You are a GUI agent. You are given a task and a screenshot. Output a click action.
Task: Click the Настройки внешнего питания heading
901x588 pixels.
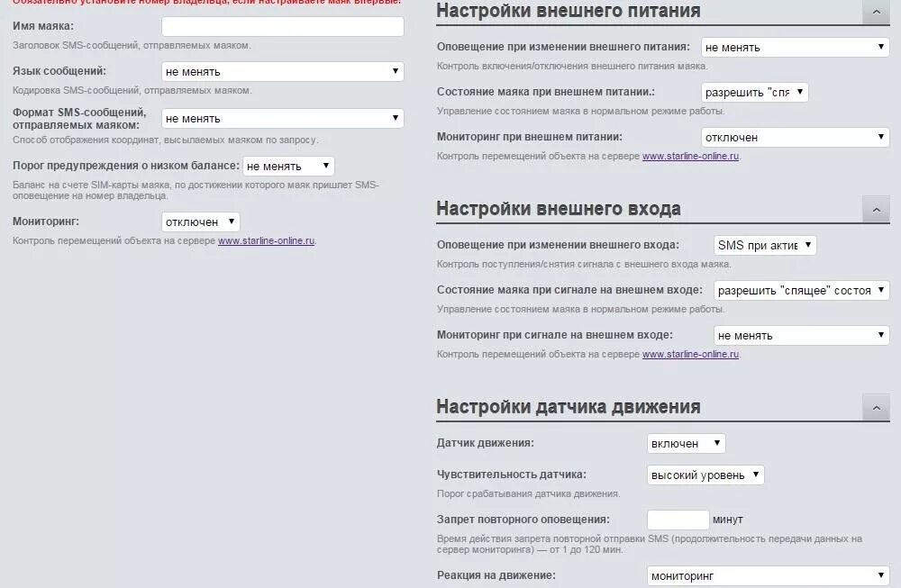click(x=569, y=11)
